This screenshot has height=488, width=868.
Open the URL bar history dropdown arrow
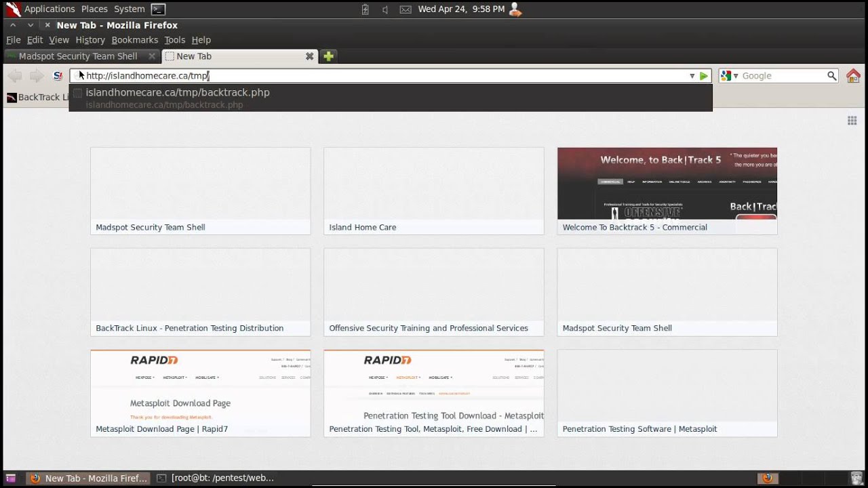pyautogui.click(x=692, y=76)
